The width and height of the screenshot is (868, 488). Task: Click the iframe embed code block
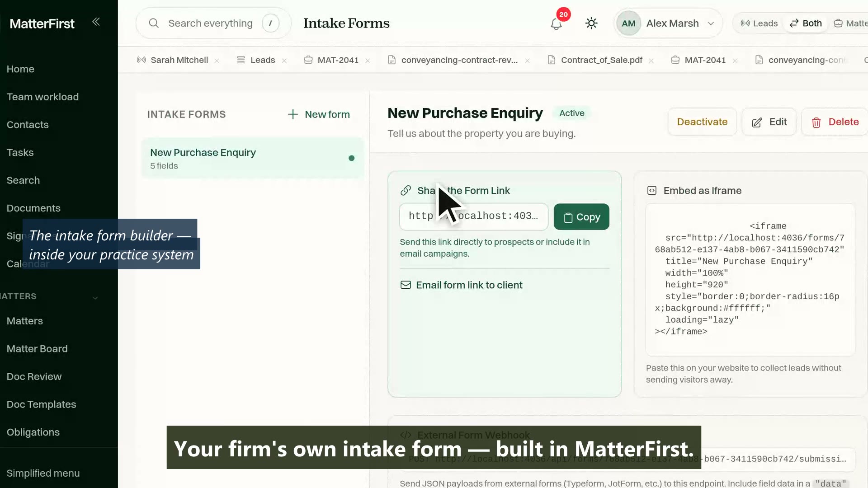750,279
